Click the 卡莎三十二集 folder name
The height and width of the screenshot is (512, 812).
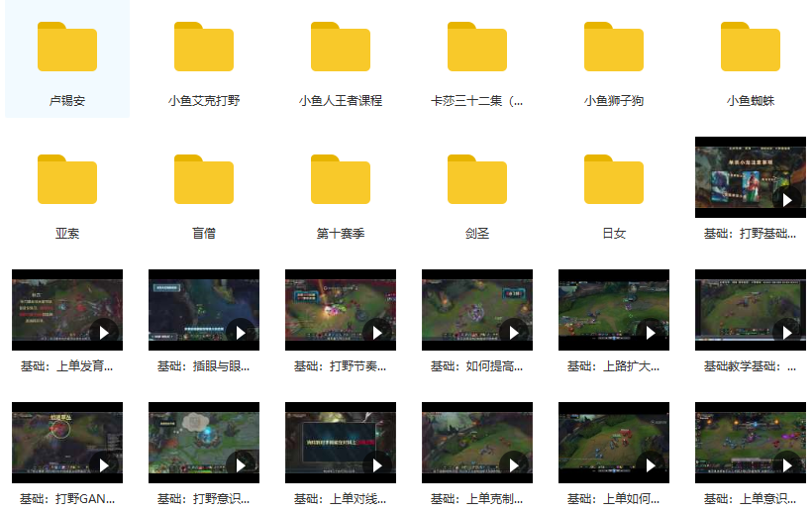click(x=477, y=100)
